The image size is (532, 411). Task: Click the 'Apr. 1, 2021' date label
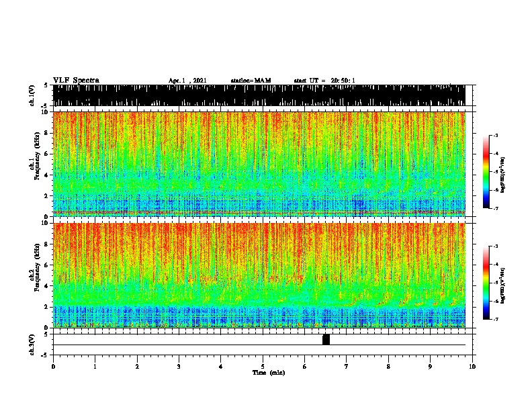(x=187, y=81)
